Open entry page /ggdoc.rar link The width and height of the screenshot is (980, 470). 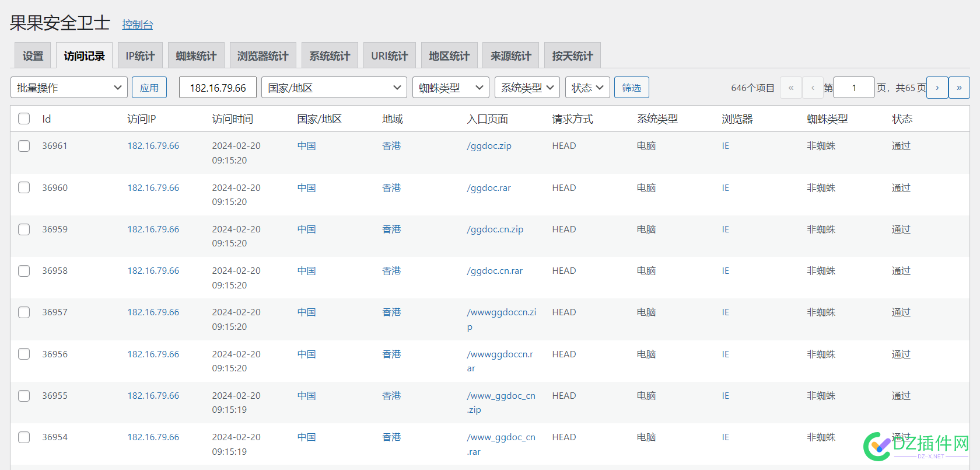[488, 188]
